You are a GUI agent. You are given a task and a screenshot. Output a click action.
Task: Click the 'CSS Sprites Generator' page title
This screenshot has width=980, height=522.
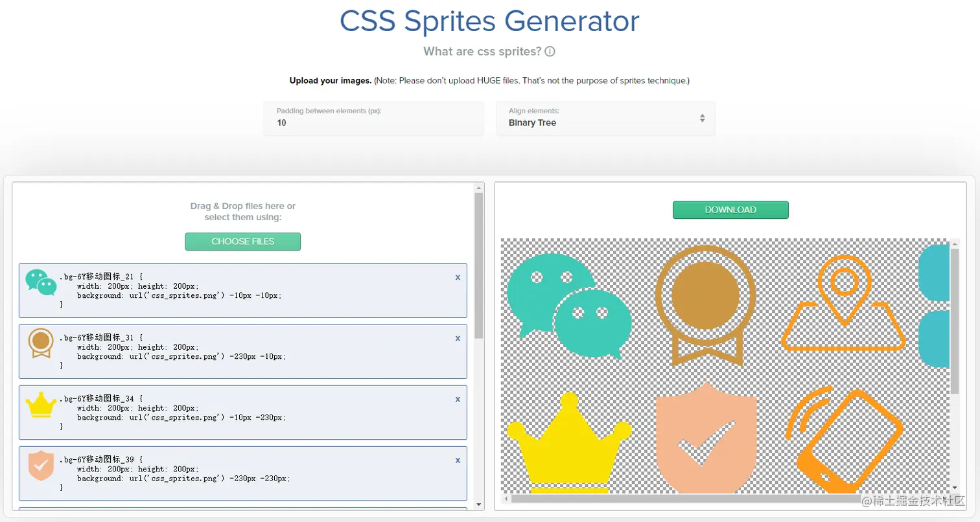(489, 21)
